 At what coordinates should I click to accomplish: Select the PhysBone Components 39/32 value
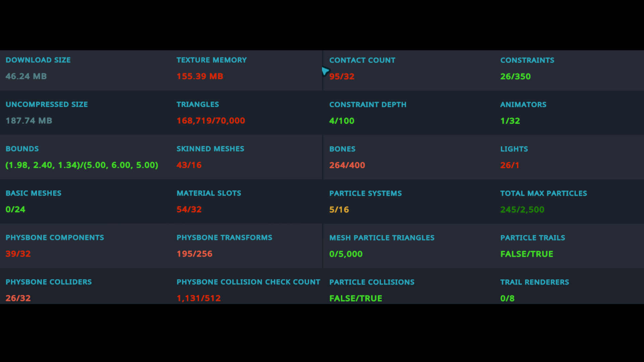click(18, 254)
